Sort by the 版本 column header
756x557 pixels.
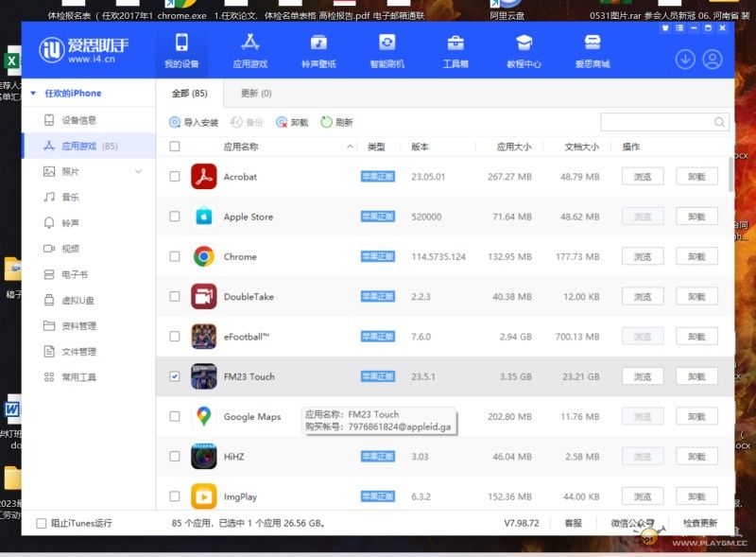click(420, 147)
